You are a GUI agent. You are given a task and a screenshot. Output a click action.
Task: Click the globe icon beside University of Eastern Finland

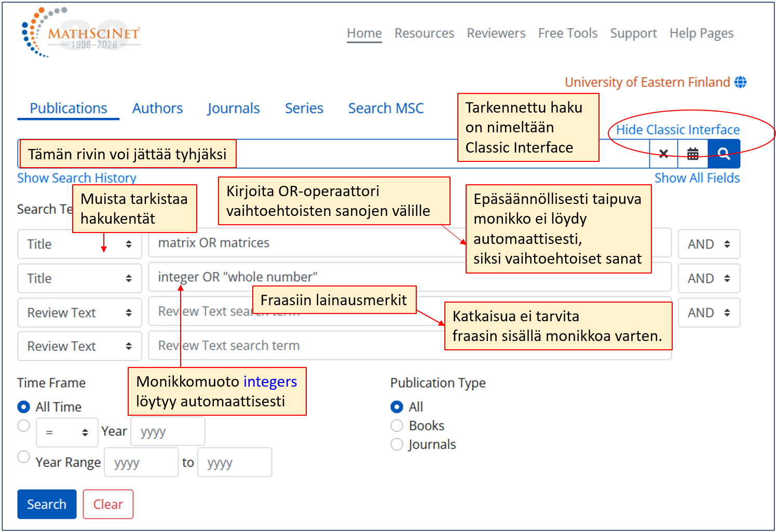click(740, 82)
